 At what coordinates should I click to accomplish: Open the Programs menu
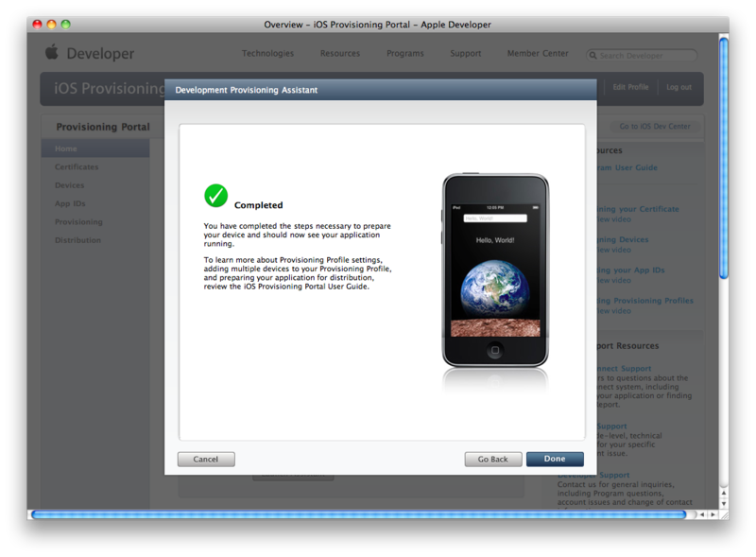click(x=405, y=53)
